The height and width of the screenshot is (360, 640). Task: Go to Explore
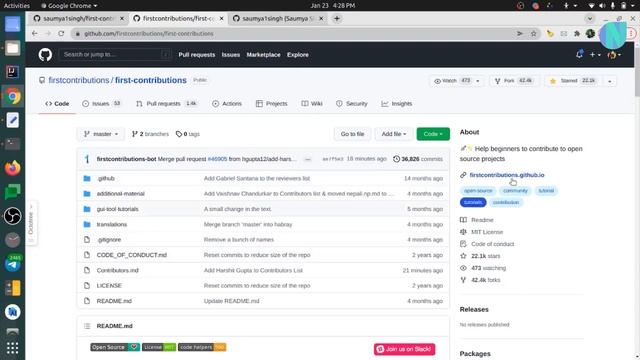pyautogui.click(x=298, y=55)
